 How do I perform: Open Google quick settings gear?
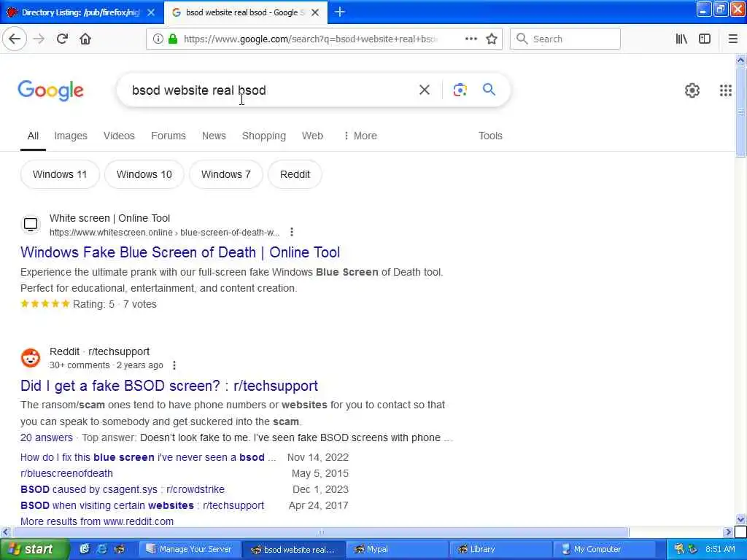(692, 90)
